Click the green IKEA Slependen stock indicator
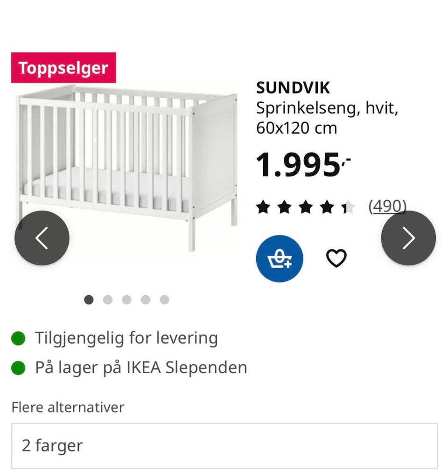The image size is (448, 476). click(x=18, y=368)
